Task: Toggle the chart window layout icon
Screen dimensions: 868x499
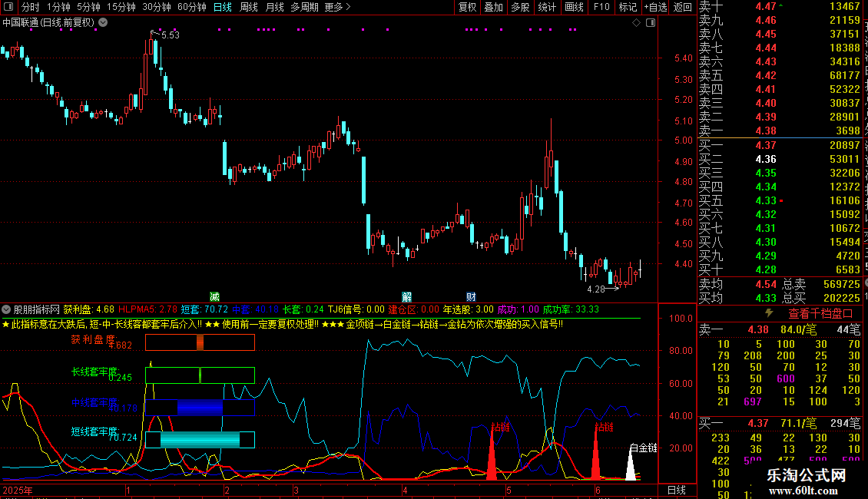Action: (x=651, y=23)
